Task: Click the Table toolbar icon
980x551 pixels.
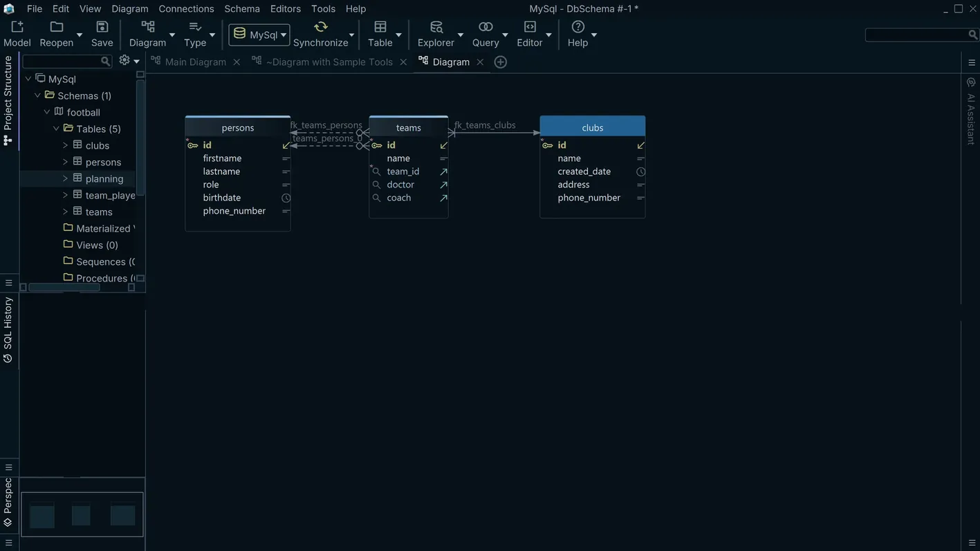Action: point(379,26)
